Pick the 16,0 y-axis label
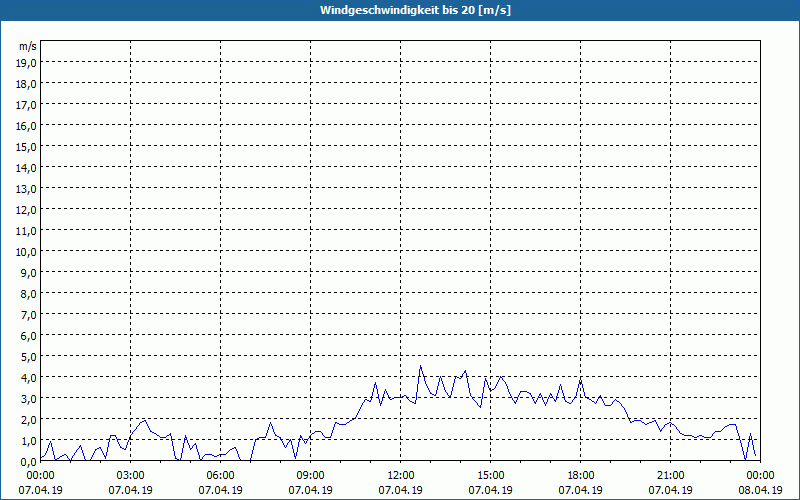Image resolution: width=800 pixels, height=500 pixels. tap(27, 126)
